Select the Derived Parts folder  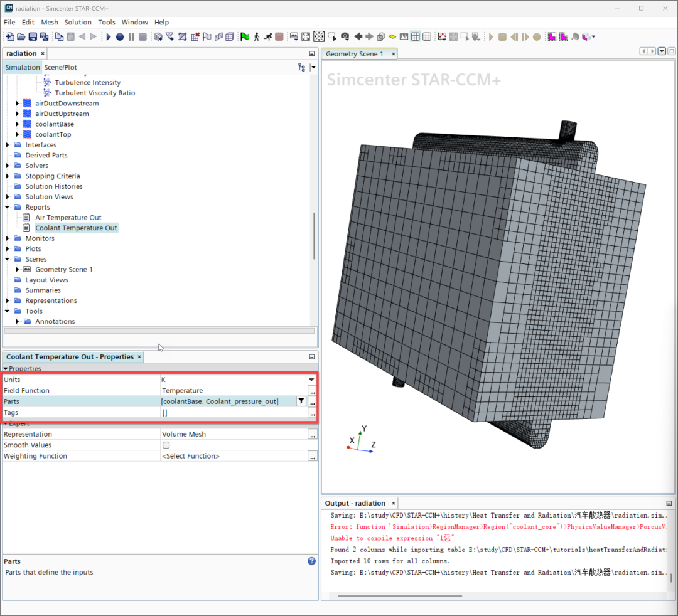pos(46,155)
